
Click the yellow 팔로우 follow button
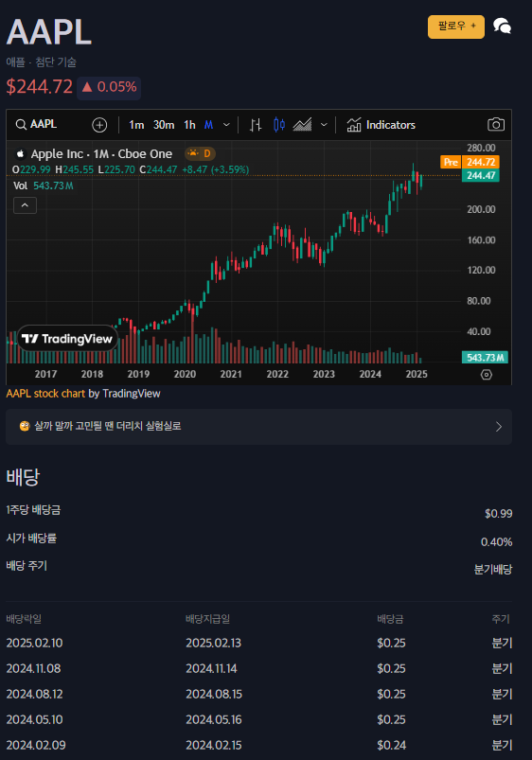pos(456,27)
